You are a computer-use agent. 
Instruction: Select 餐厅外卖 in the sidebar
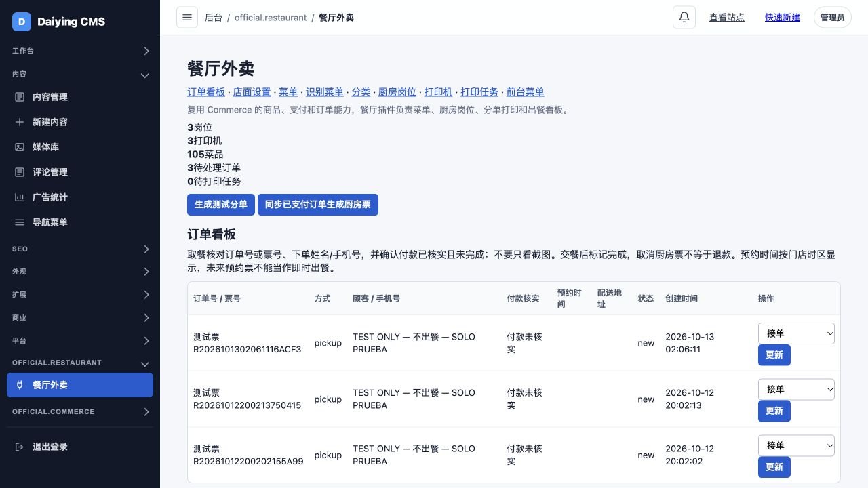pyautogui.click(x=80, y=385)
